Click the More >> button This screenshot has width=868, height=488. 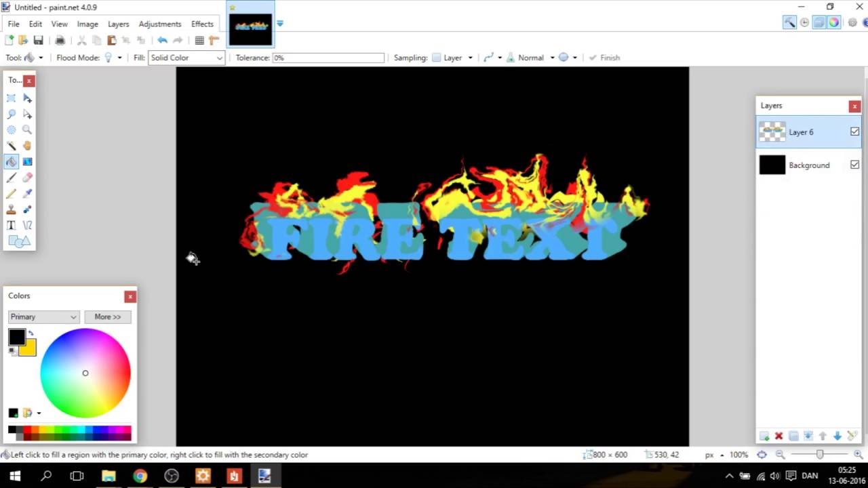tap(108, 317)
